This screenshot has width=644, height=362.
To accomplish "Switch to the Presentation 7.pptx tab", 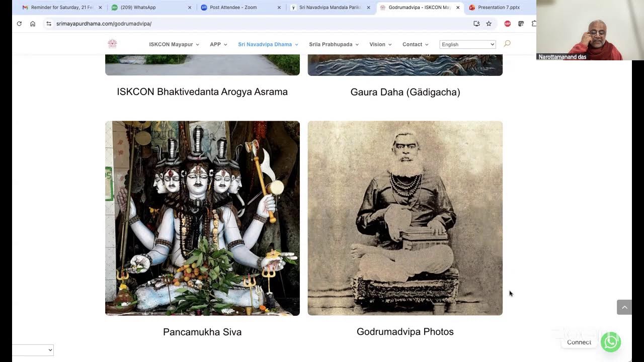I will coord(499,8).
